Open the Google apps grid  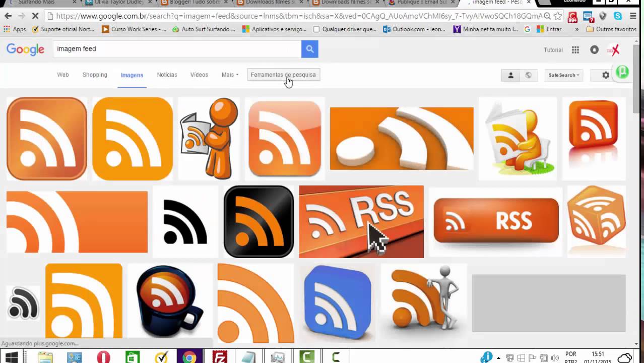click(575, 49)
